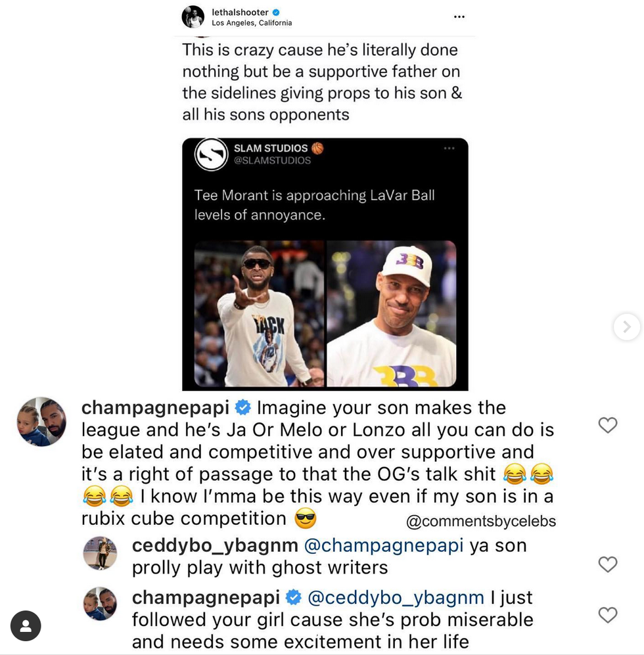The height and width of the screenshot is (655, 644).
Task: Click the Los Angeles, California location
Action: pos(252,23)
